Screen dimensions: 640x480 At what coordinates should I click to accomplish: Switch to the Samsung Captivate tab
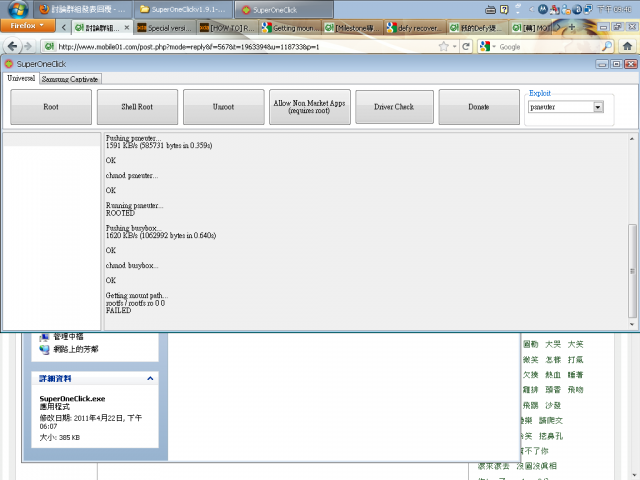[70, 79]
